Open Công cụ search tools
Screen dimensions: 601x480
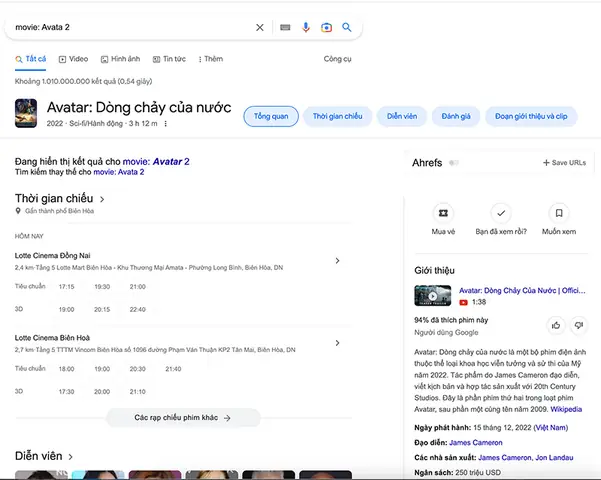pos(337,59)
